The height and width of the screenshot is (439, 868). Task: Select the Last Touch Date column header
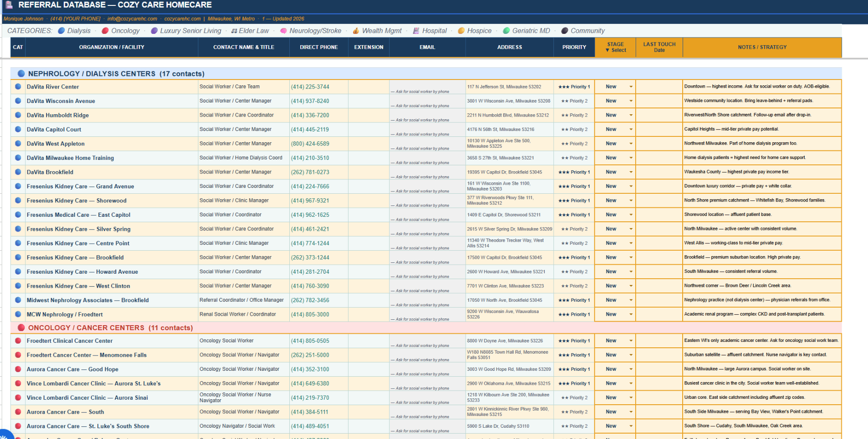click(659, 47)
